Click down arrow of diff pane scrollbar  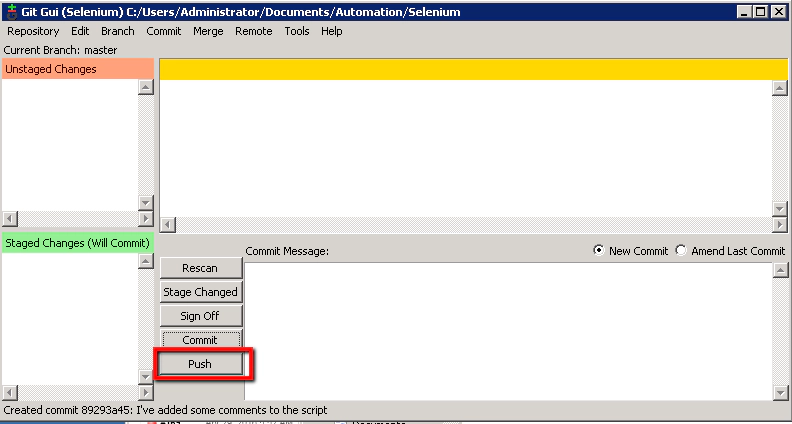click(x=780, y=209)
